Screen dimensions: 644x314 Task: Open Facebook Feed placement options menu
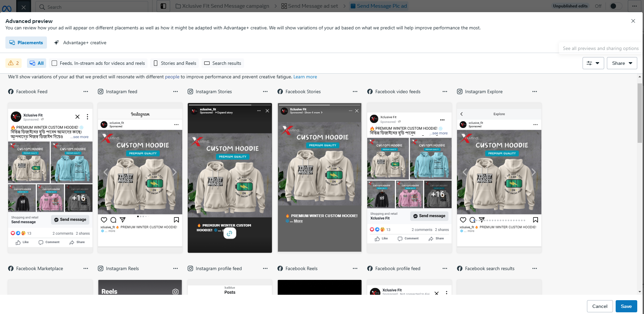point(86,91)
